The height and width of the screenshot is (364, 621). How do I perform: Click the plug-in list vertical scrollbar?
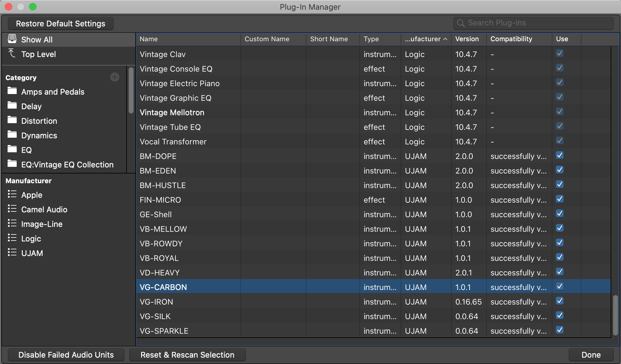(615, 315)
